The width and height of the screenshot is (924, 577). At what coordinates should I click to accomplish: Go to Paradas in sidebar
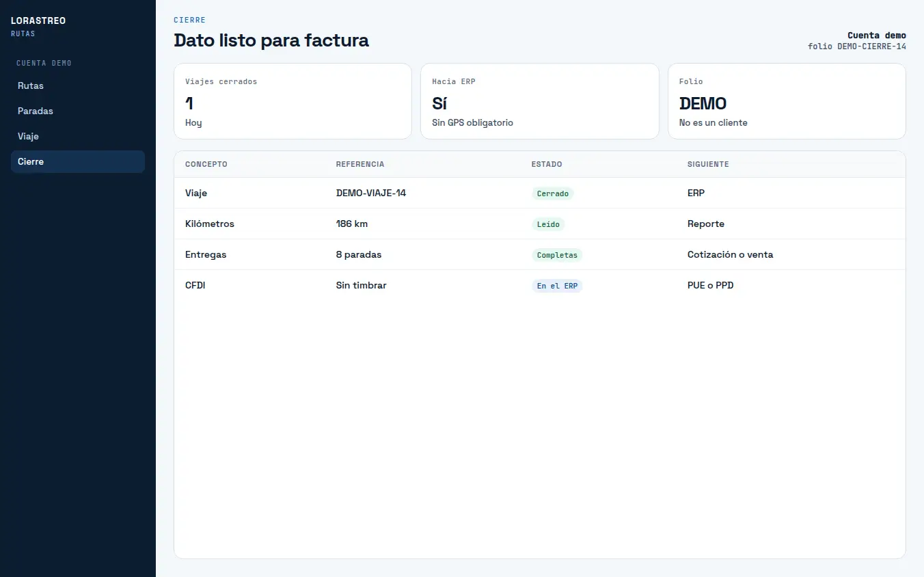point(78,111)
